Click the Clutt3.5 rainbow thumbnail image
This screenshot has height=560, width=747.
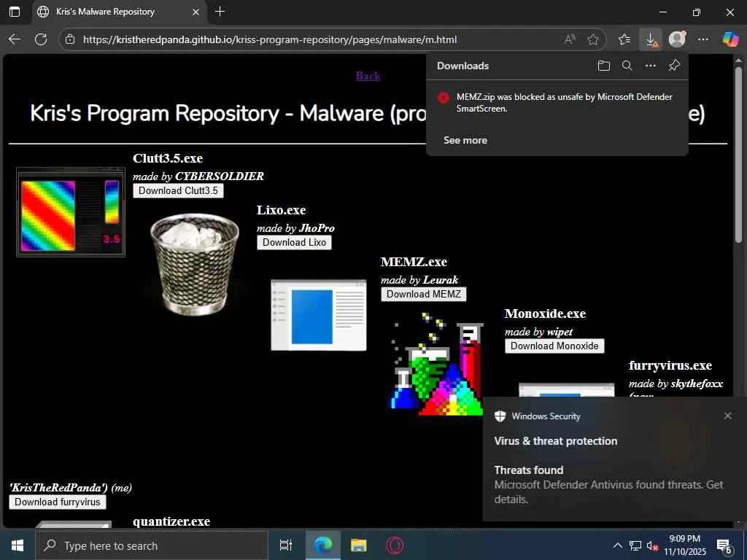(x=71, y=212)
